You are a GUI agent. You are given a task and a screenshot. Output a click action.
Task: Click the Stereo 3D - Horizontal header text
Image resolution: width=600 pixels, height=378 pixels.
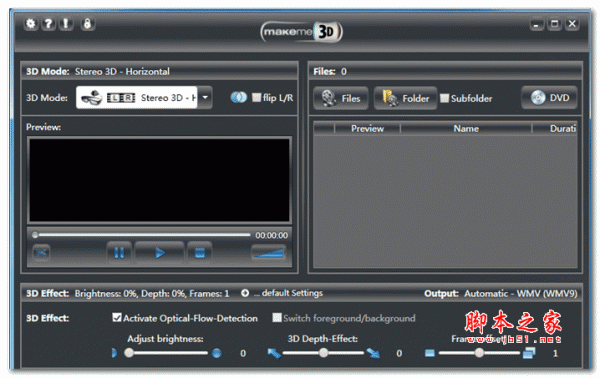(122, 72)
